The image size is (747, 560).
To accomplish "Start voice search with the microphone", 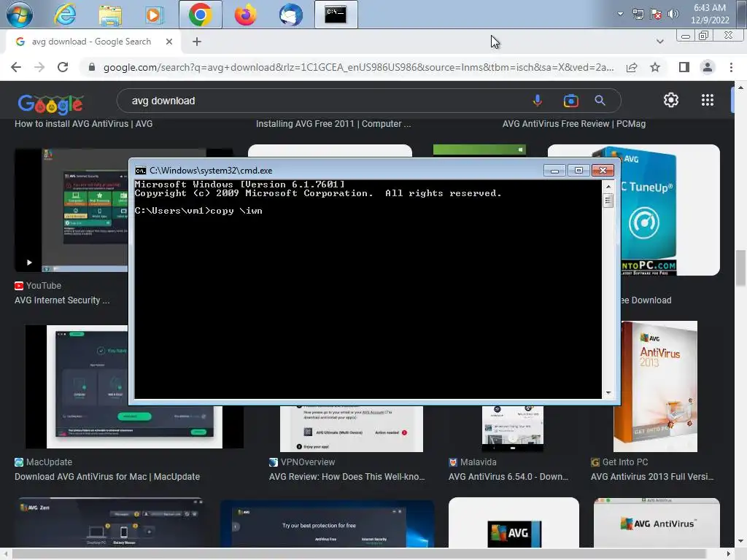I will (x=538, y=101).
